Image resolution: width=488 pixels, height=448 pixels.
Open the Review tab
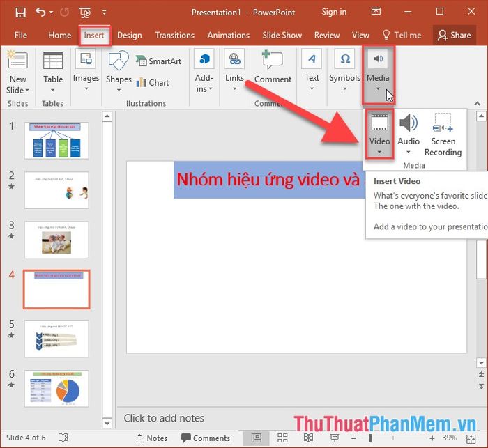327,35
